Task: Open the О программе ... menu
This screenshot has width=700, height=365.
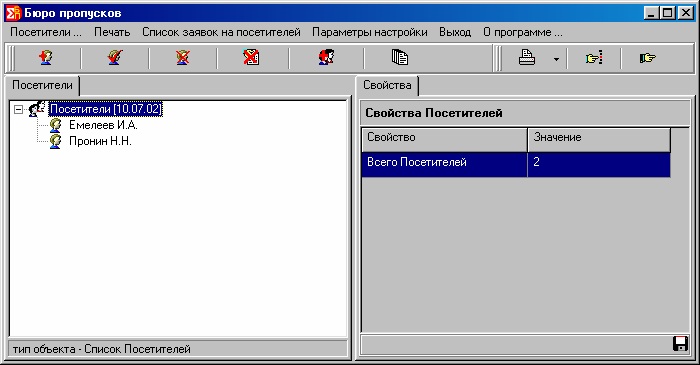Action: [x=523, y=32]
